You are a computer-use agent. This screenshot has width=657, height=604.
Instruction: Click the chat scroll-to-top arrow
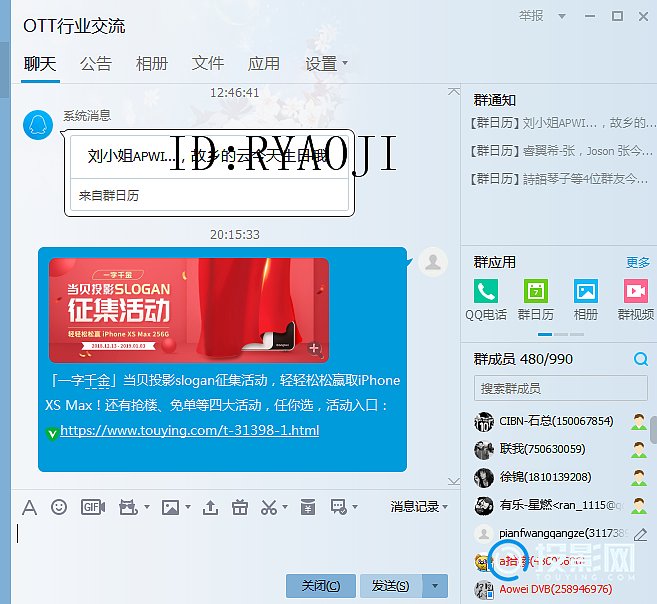pos(454,91)
